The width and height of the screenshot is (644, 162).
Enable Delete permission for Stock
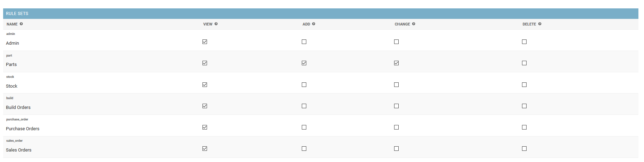[524, 85]
